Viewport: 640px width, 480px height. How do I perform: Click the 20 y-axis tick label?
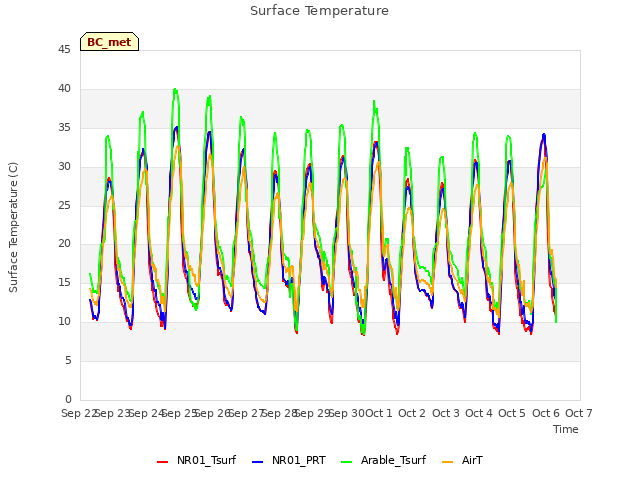[64, 244]
